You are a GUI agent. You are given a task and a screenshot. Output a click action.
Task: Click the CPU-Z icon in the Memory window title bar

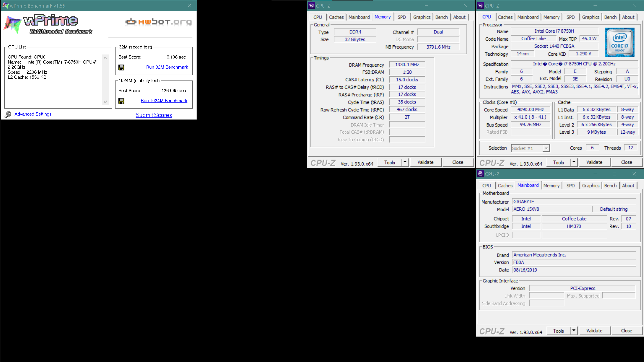coord(311,5)
